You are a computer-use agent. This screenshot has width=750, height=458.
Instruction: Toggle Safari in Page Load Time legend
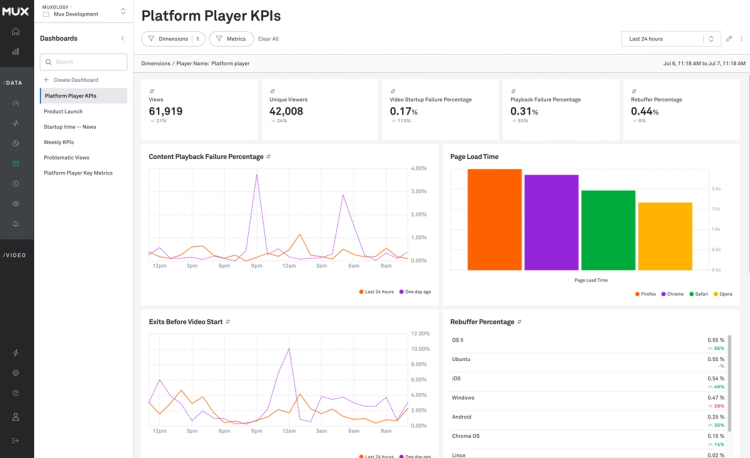coord(698,294)
